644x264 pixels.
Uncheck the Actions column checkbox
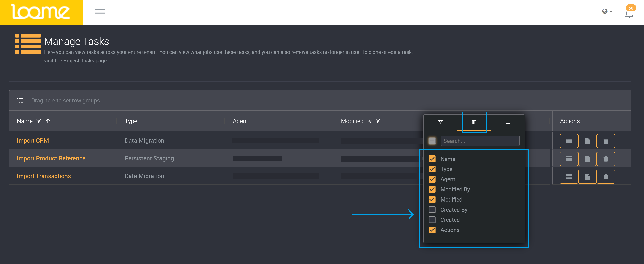pos(432,230)
